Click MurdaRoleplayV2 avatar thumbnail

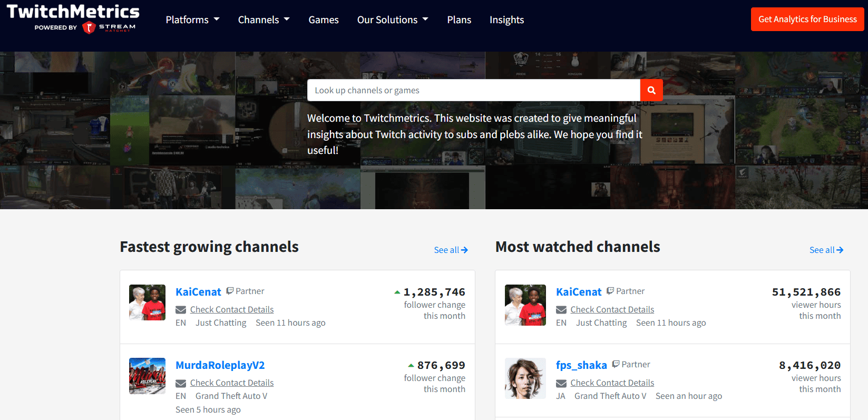click(x=148, y=376)
